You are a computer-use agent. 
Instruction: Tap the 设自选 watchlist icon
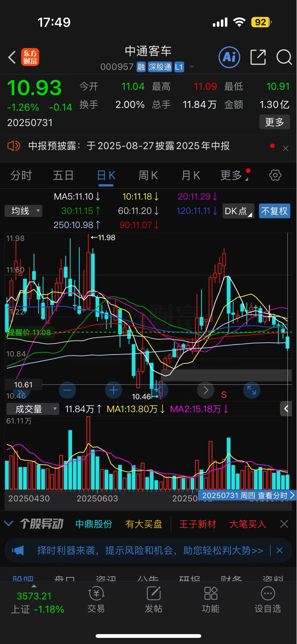[268, 600]
